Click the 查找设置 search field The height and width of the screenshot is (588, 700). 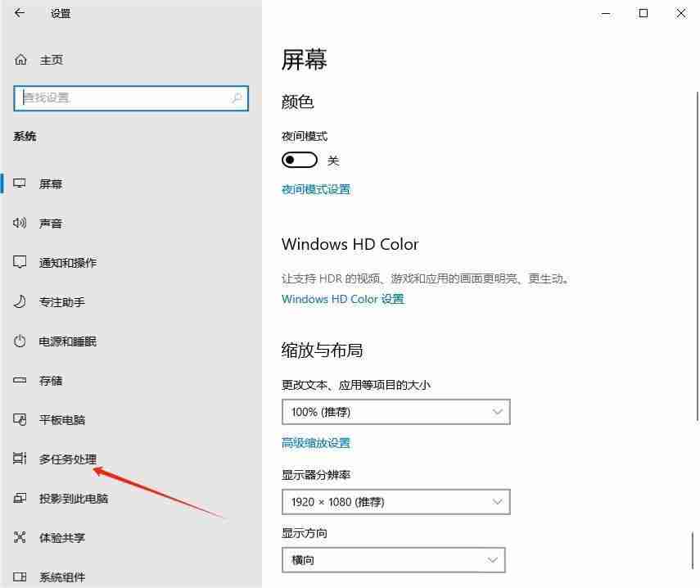[131, 97]
